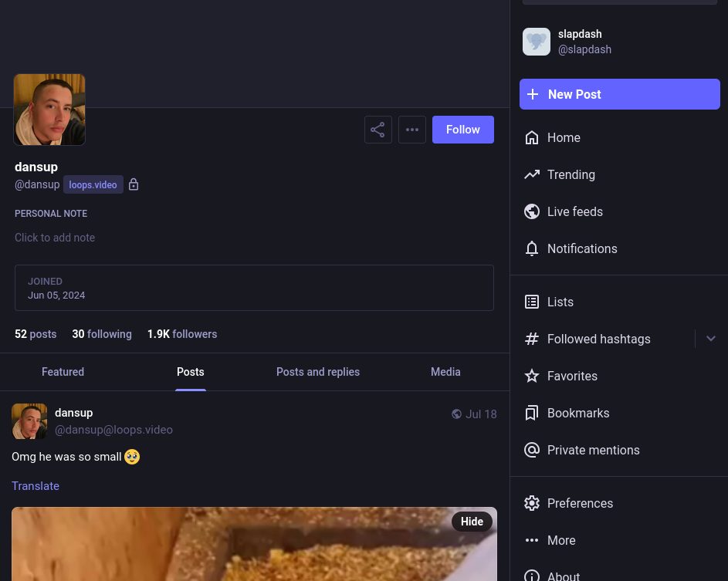
Task: Open Trending from the sidebar
Action: click(571, 175)
